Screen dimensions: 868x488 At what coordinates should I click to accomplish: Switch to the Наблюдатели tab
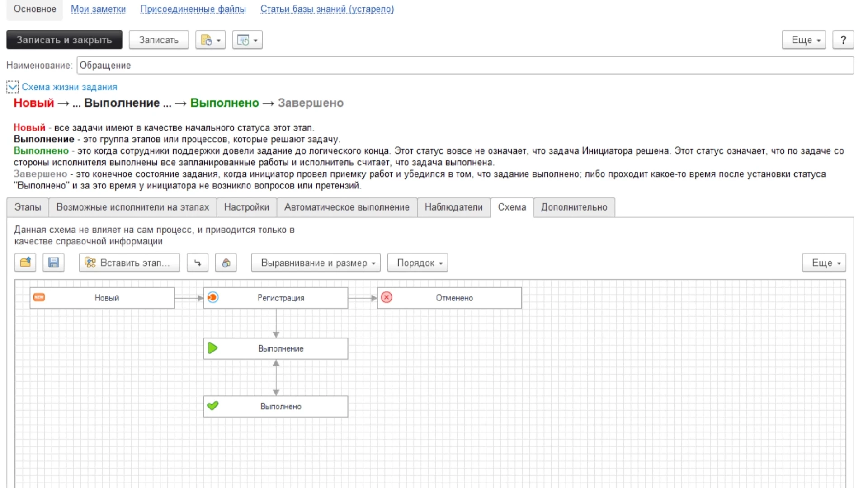[x=453, y=207]
